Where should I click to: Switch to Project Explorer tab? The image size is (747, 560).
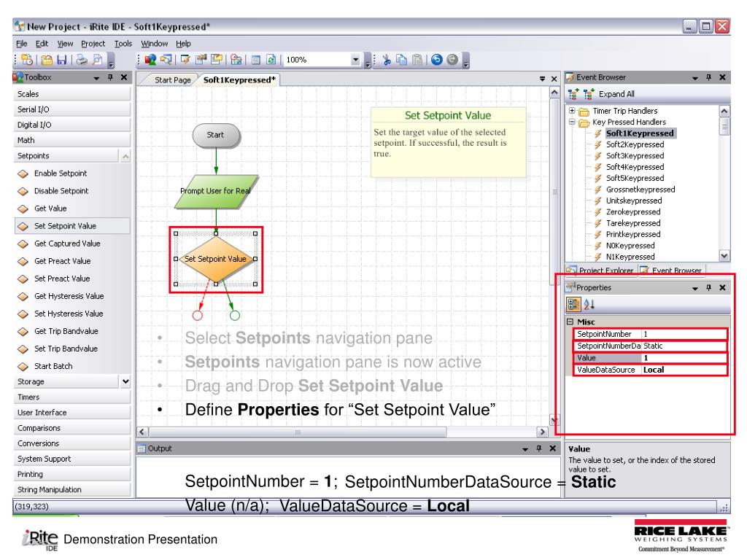point(601,270)
